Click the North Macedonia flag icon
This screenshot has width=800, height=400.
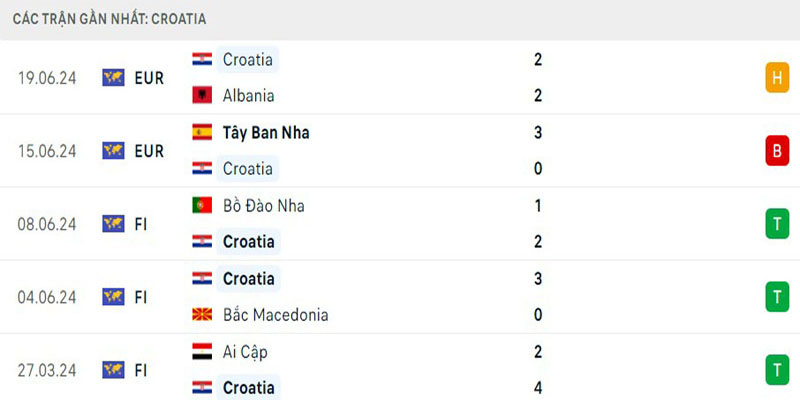[x=202, y=315]
